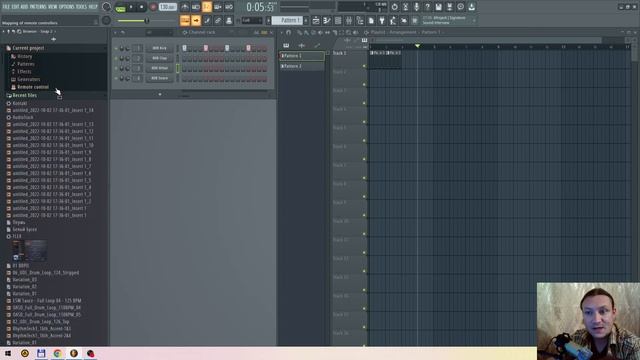Click the render/export download icon

tap(471, 7)
